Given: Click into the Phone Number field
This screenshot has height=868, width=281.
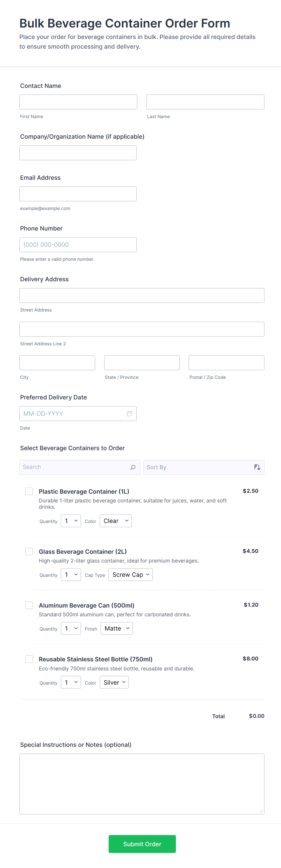Looking at the screenshot, I should (x=78, y=245).
